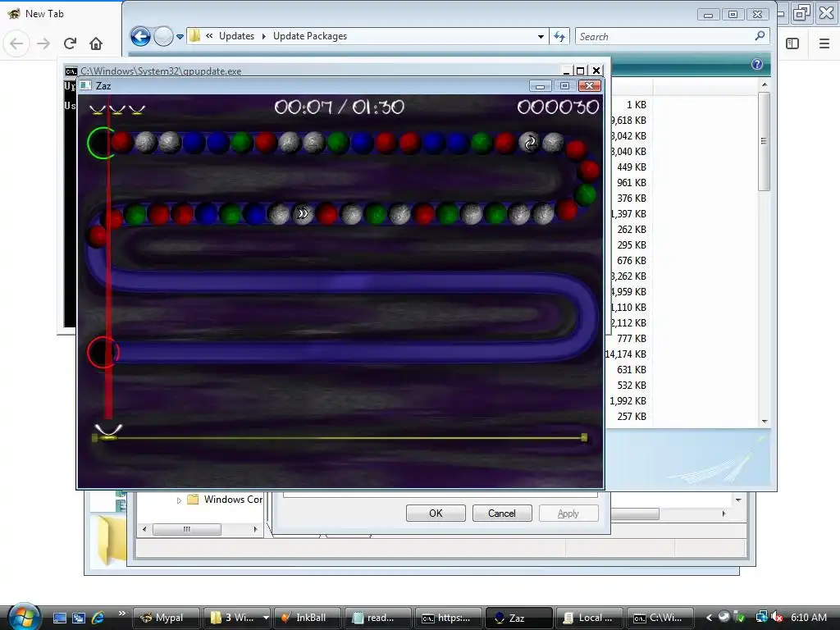
Task: Expand the Explorer address bar dropdown
Action: coord(541,36)
